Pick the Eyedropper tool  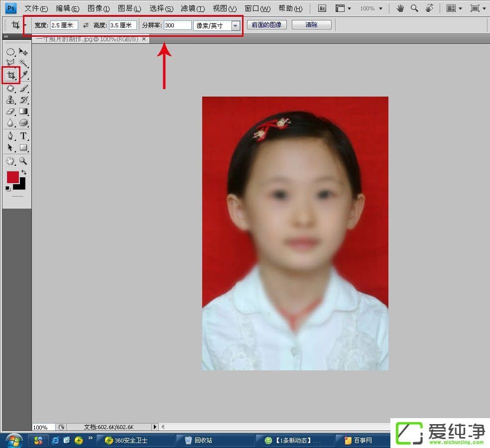pos(23,75)
